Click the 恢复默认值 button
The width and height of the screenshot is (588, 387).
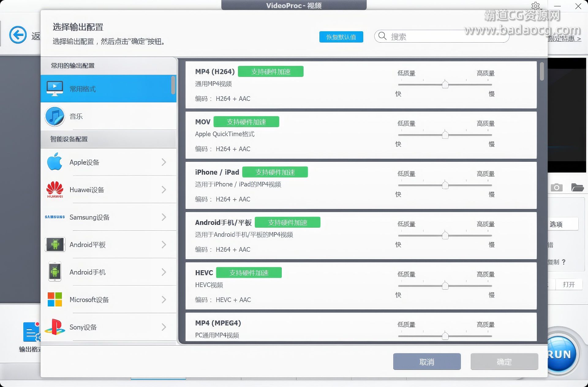click(x=341, y=37)
